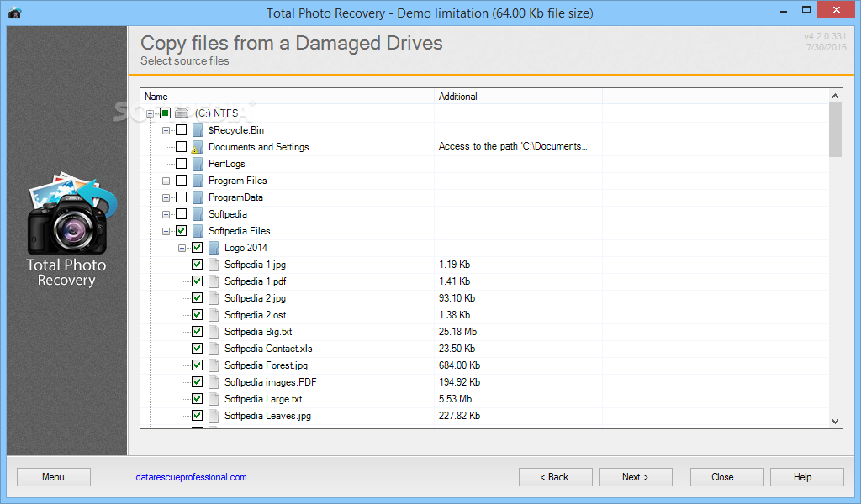
Task: Select the 'Softpedia Contact.xls' file name
Action: 268,349
